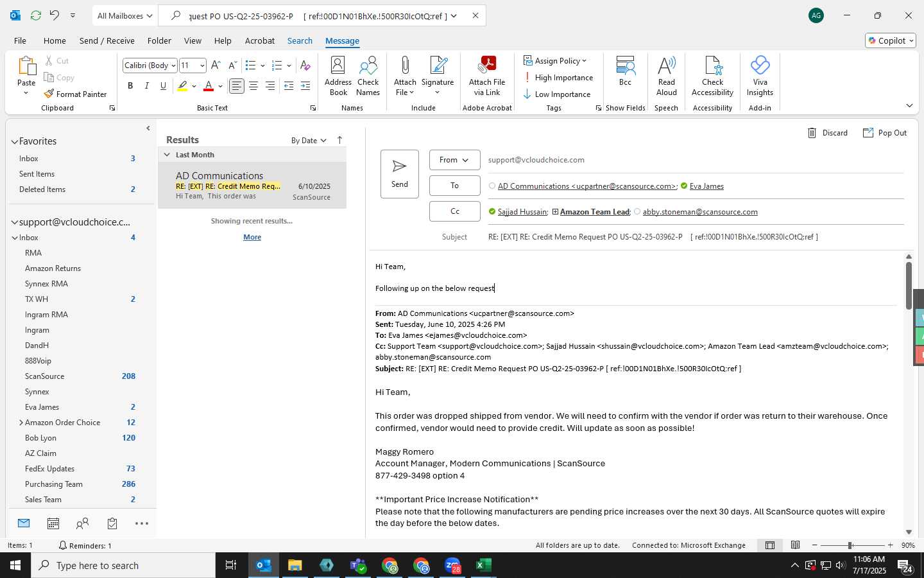Click recipient Eva James in To field
Image resolution: width=924 pixels, height=578 pixels.
(706, 186)
